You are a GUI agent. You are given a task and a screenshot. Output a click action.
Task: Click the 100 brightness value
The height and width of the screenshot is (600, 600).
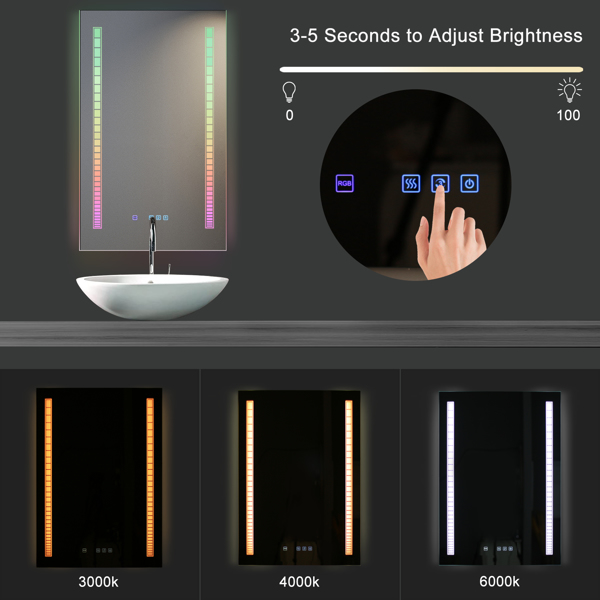point(569,115)
